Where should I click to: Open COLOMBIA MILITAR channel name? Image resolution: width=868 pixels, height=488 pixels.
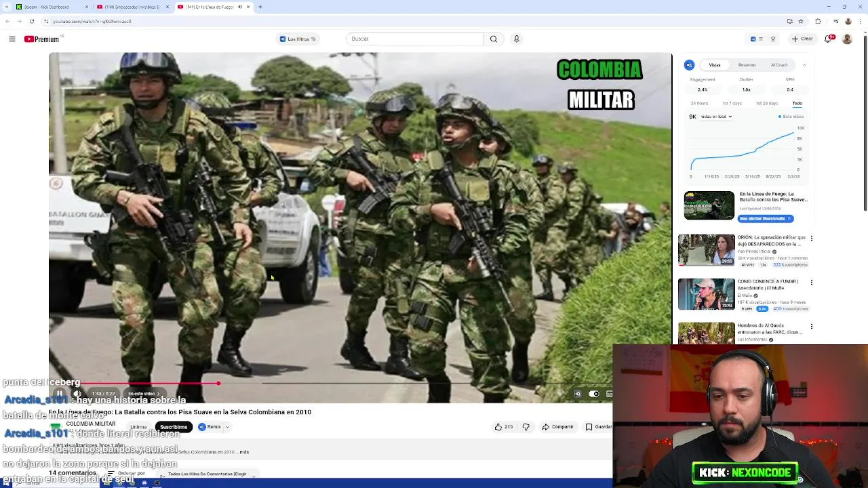pyautogui.click(x=91, y=424)
